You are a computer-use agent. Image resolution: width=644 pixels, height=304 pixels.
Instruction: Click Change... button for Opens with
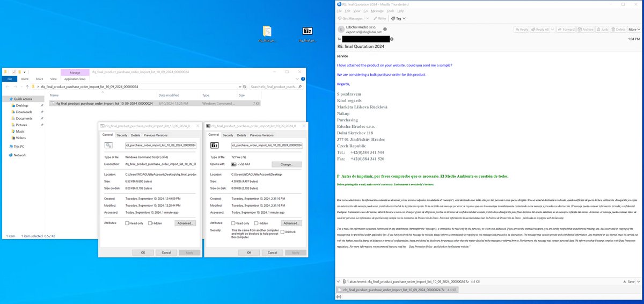pos(287,164)
